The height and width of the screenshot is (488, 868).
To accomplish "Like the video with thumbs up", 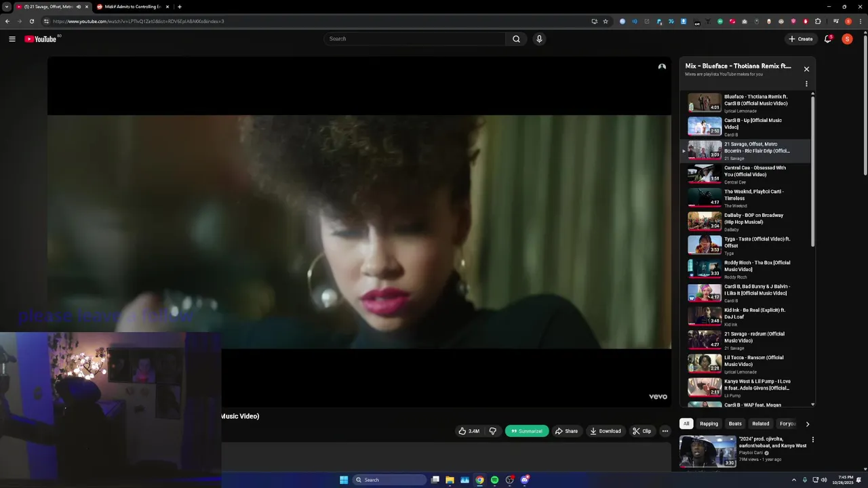I will (469, 431).
